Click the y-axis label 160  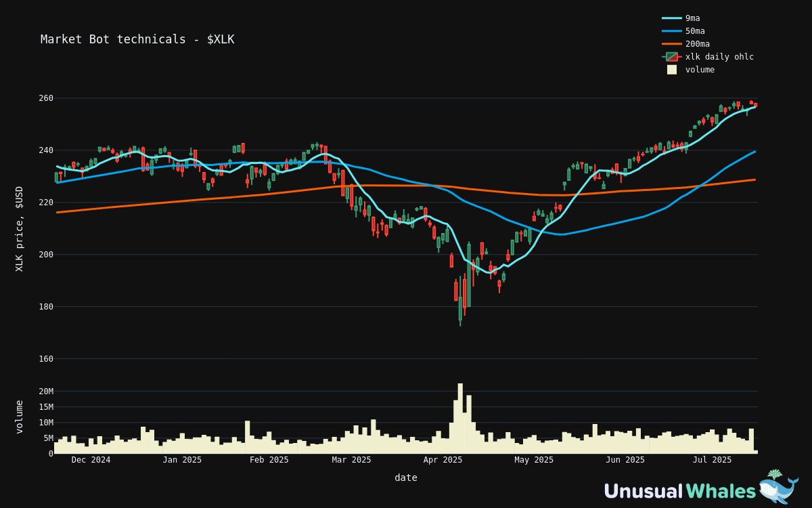click(45, 359)
